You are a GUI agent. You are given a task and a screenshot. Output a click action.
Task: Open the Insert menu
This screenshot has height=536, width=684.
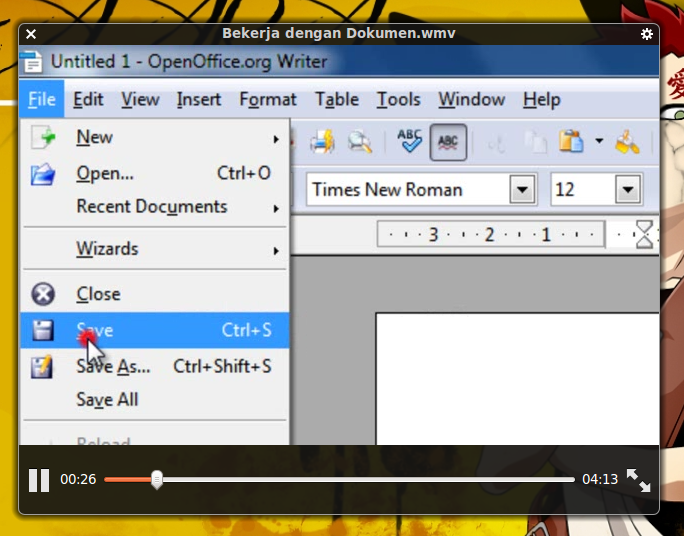click(198, 100)
